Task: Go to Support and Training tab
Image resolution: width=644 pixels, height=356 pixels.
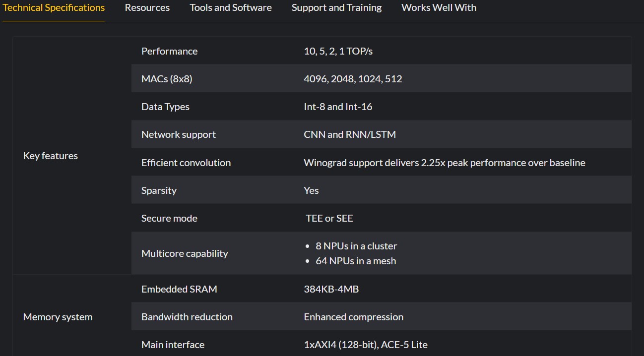Action: (336, 8)
